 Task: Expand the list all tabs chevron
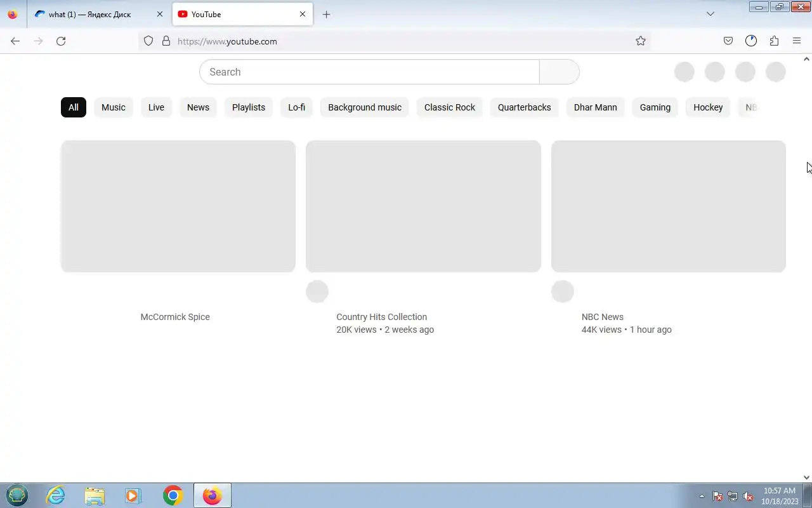click(x=710, y=14)
